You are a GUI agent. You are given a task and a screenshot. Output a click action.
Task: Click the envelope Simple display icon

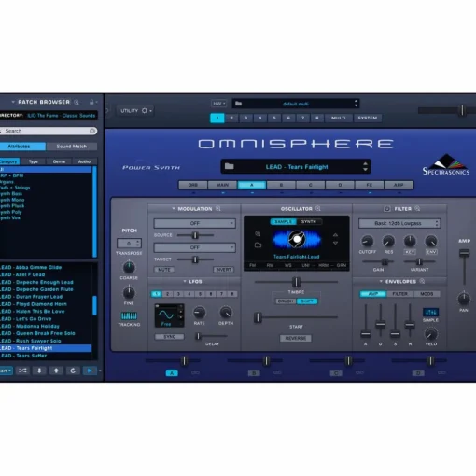tap(430, 312)
